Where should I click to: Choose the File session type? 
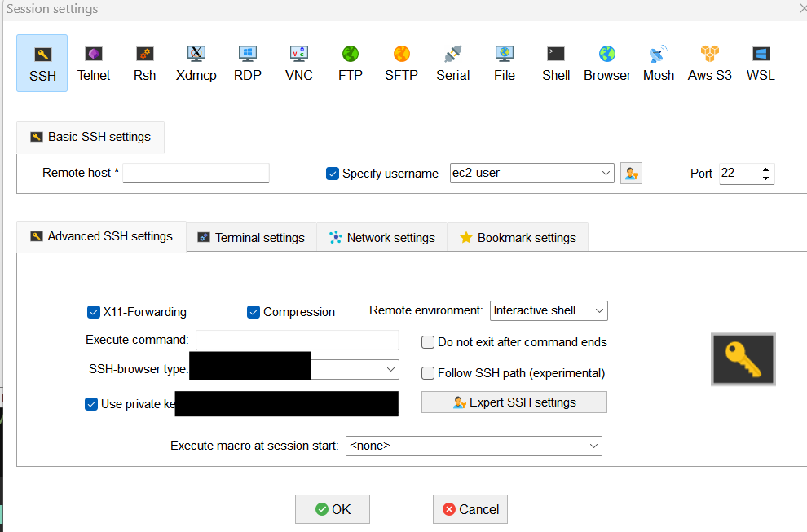coord(505,64)
